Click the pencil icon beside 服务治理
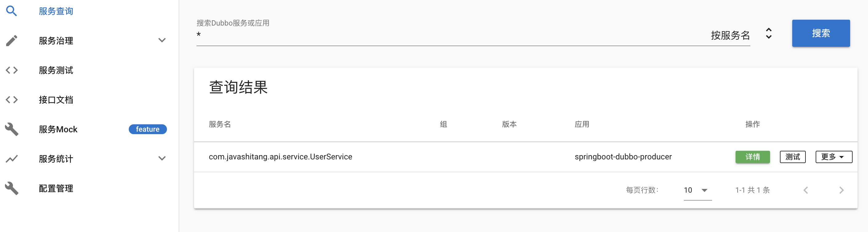868x232 pixels. [x=11, y=40]
